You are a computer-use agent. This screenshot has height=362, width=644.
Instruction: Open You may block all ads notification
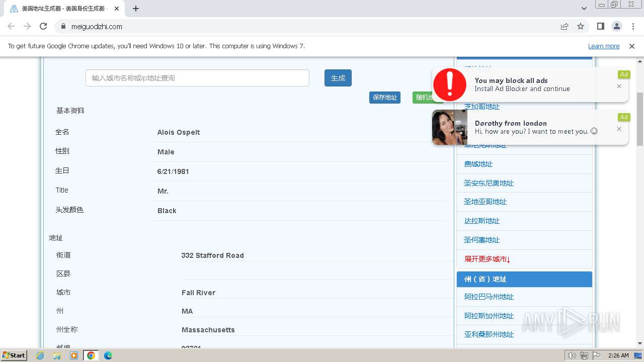pyautogui.click(x=531, y=84)
